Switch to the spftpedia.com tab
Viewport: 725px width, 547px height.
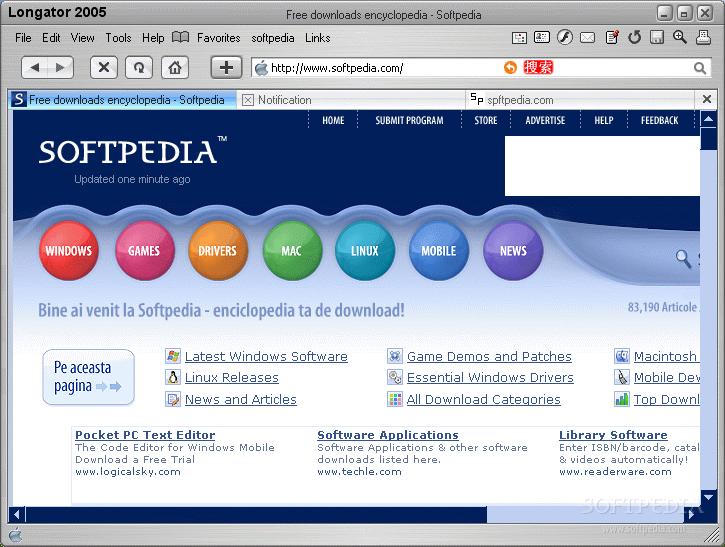(x=580, y=99)
